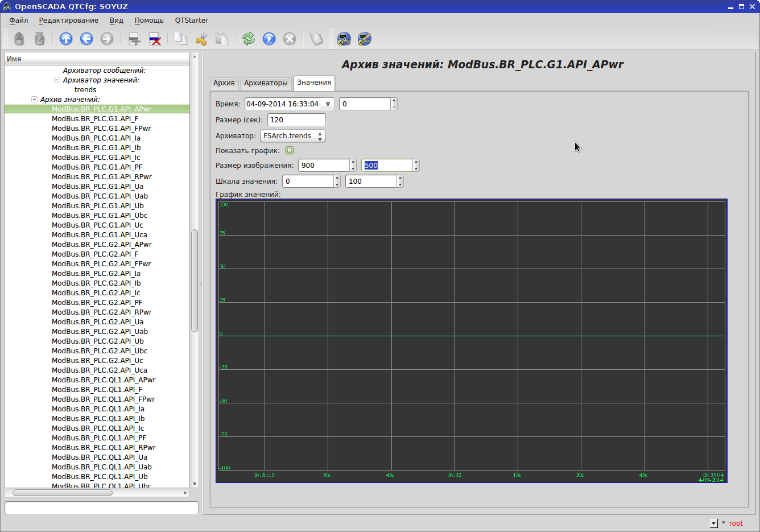Click the image width field showing 900

324,166
